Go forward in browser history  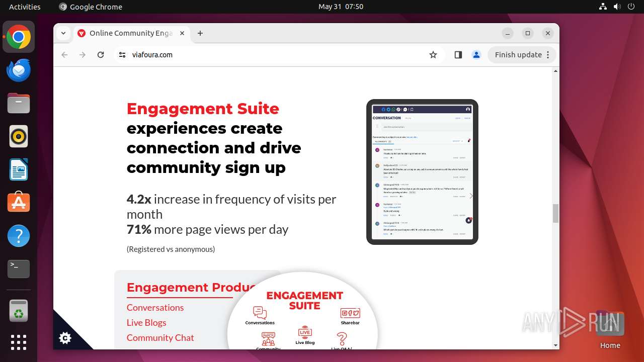coord(83,55)
